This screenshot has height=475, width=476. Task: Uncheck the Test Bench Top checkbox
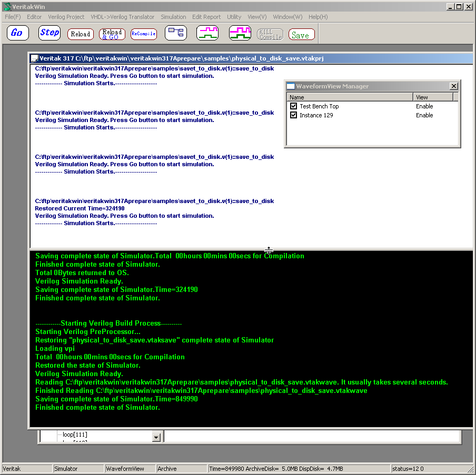293,106
